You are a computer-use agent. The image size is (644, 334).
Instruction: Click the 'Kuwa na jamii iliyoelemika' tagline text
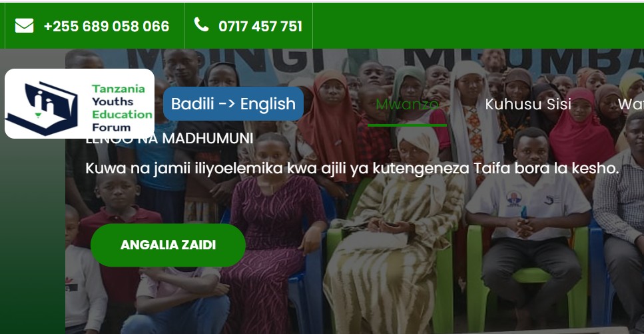point(352,169)
